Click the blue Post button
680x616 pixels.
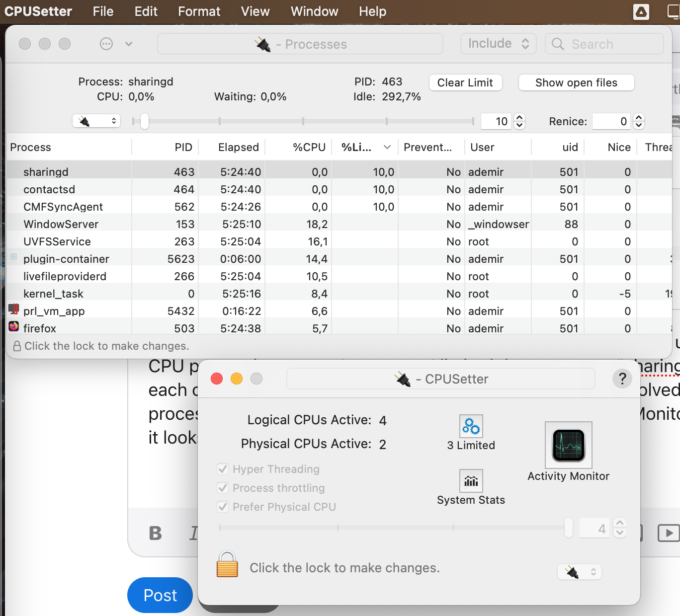coord(160,595)
